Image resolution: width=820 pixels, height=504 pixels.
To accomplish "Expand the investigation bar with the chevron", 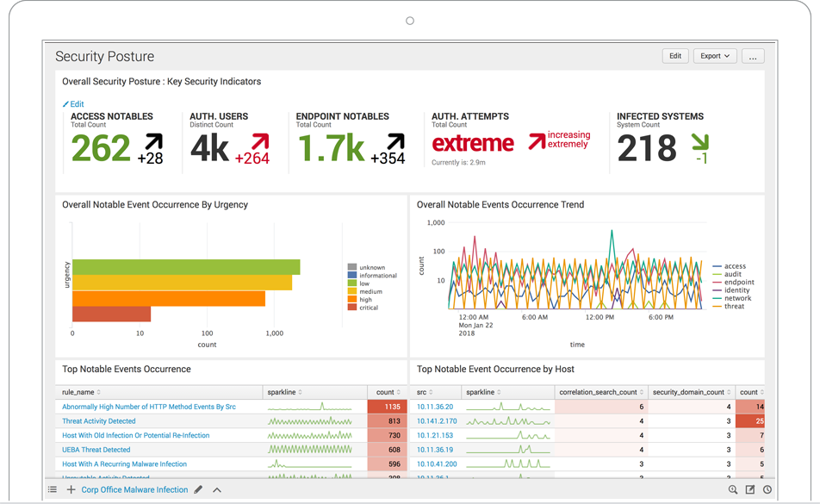I will pos(217,489).
